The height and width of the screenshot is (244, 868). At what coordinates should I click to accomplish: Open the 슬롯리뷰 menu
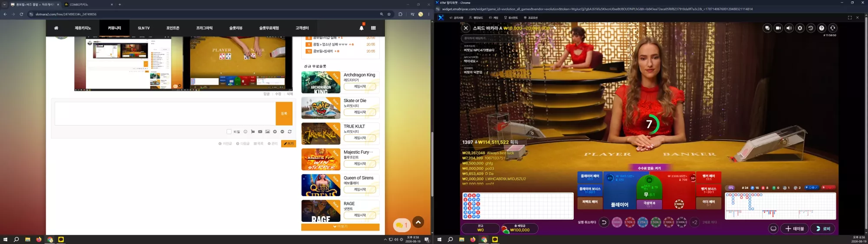tap(236, 28)
